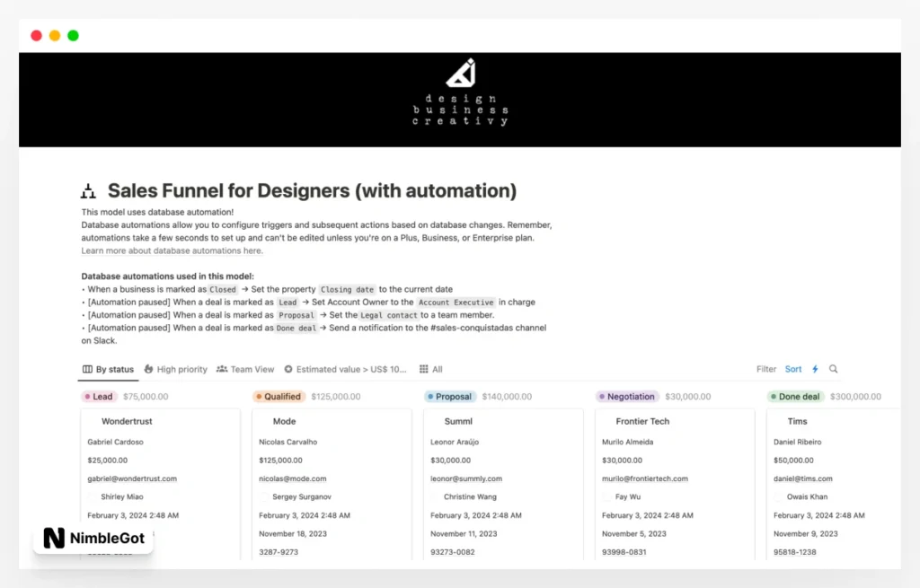Click the avatar beside Shirley Miao
The width and height of the screenshot is (920, 588).
click(93, 496)
